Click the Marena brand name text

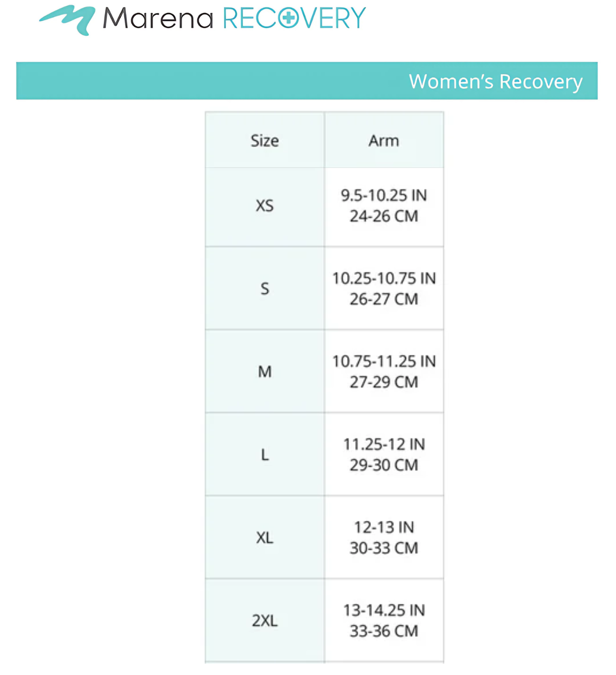tap(158, 19)
